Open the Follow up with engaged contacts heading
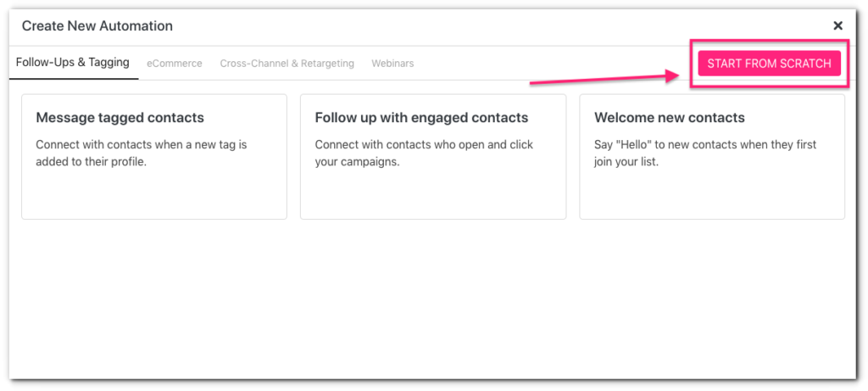This screenshot has height=391, width=868. [x=421, y=117]
